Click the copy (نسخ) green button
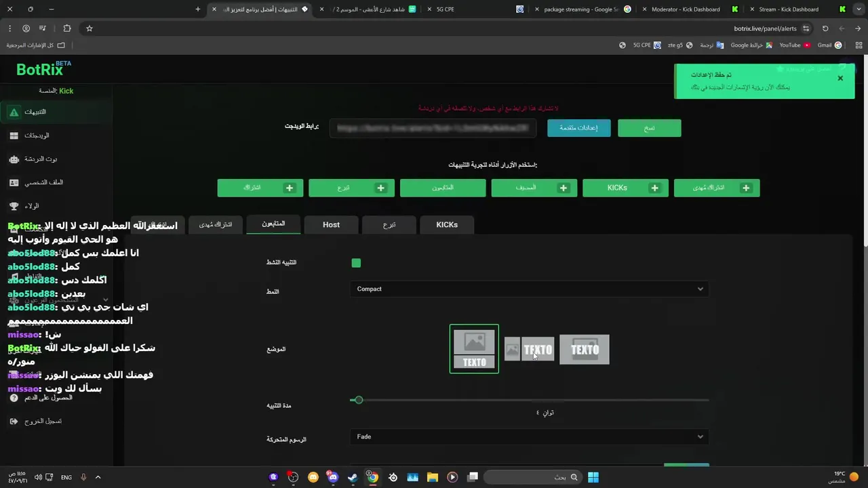This screenshot has height=488, width=868. (x=650, y=128)
